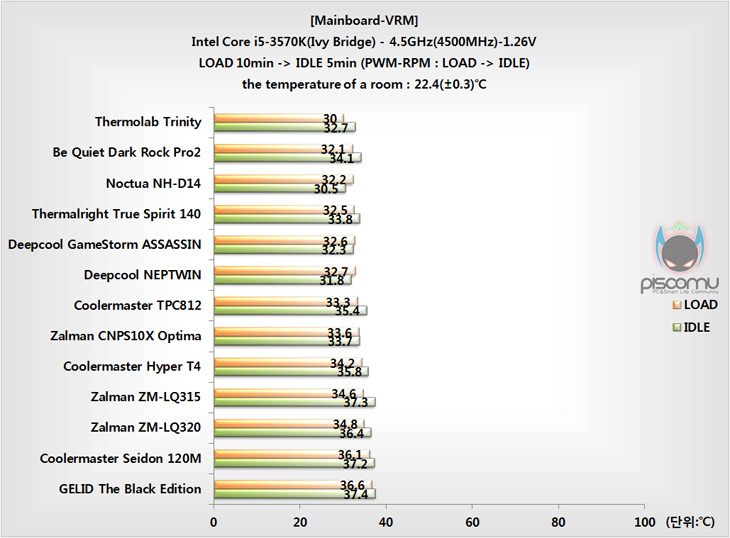Select the [Mainboard-VRM] chart title

coord(364,20)
